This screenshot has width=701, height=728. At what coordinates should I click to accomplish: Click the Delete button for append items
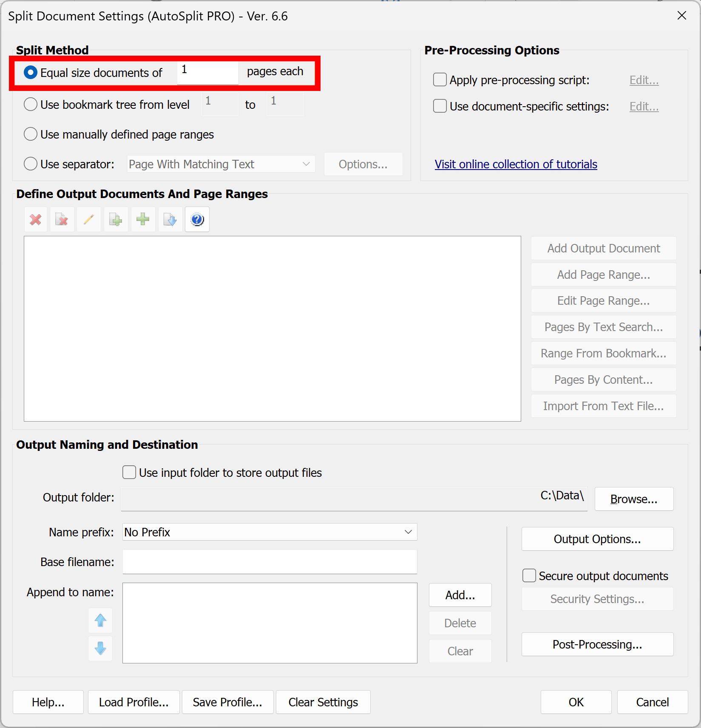(x=460, y=623)
